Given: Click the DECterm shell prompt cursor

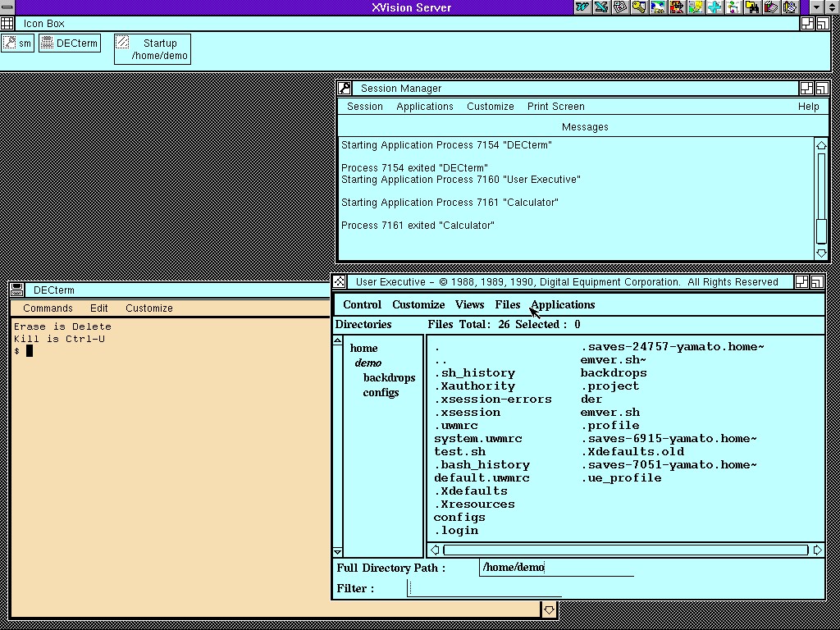Looking at the screenshot, I should [30, 351].
